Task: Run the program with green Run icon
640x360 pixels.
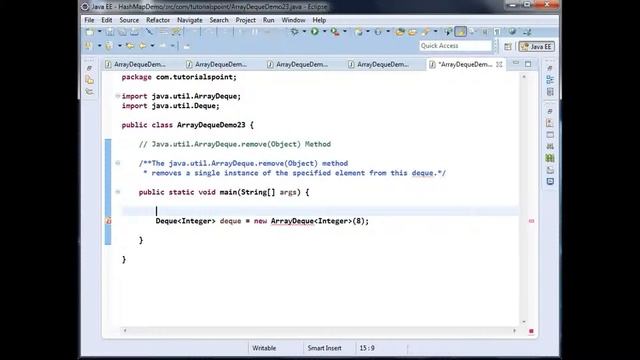Action: point(315,31)
